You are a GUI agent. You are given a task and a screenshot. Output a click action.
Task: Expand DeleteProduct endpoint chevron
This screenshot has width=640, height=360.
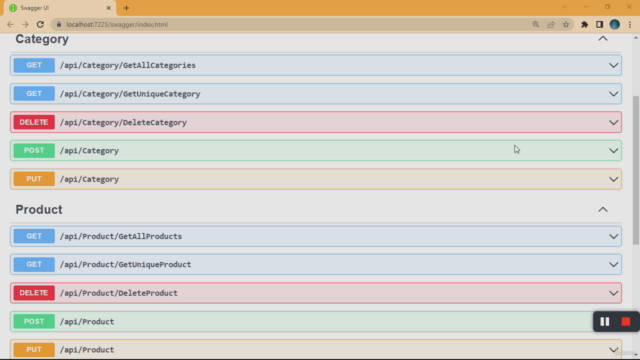[613, 293]
